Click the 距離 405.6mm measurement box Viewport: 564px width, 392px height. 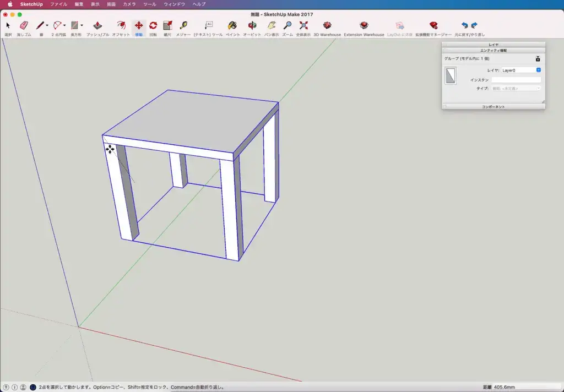pos(527,388)
